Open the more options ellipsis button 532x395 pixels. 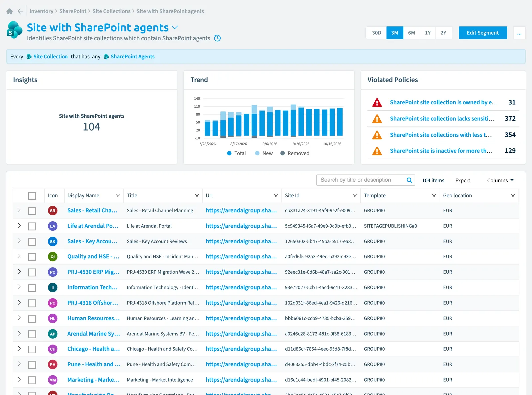point(519,33)
